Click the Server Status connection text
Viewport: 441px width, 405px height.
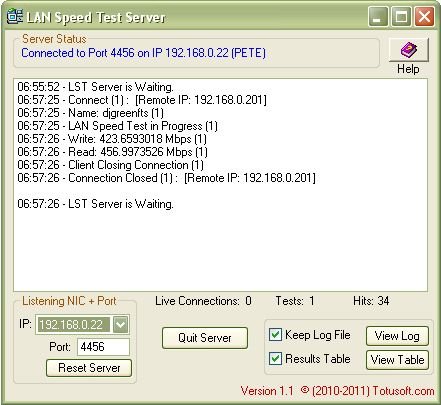143,53
